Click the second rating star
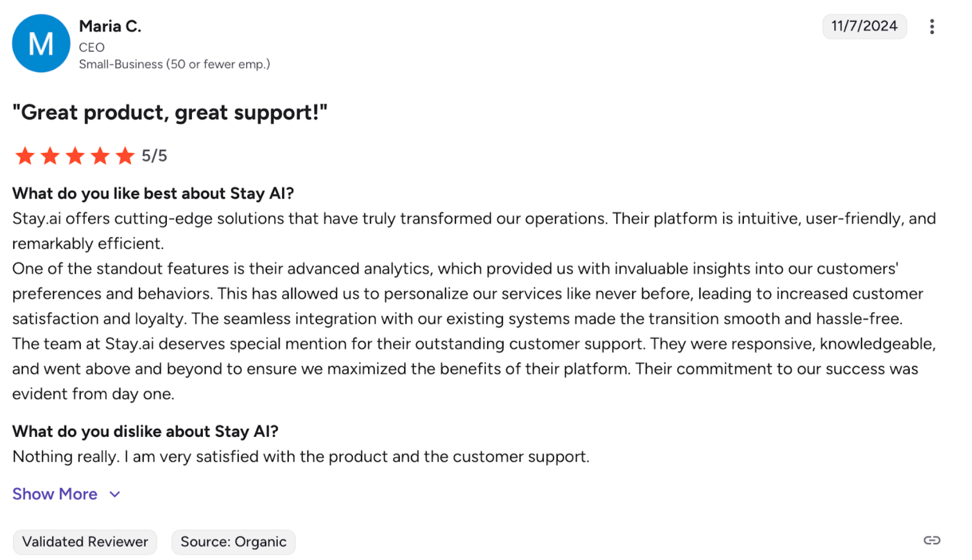The height and width of the screenshot is (560, 972). pos(50,156)
